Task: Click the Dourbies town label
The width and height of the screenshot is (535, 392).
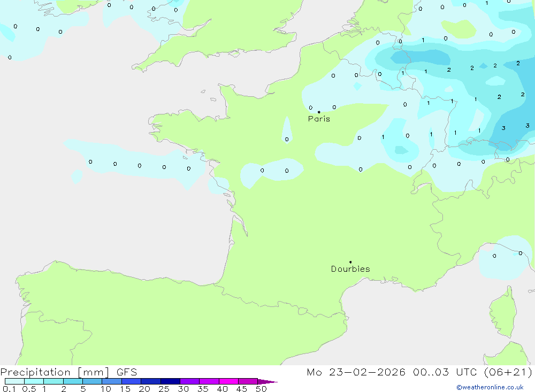Action: pos(350,269)
